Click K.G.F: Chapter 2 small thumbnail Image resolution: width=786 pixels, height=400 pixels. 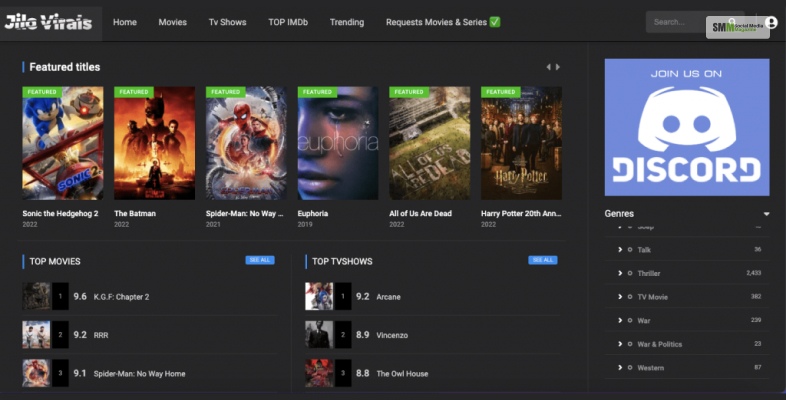[36, 296]
